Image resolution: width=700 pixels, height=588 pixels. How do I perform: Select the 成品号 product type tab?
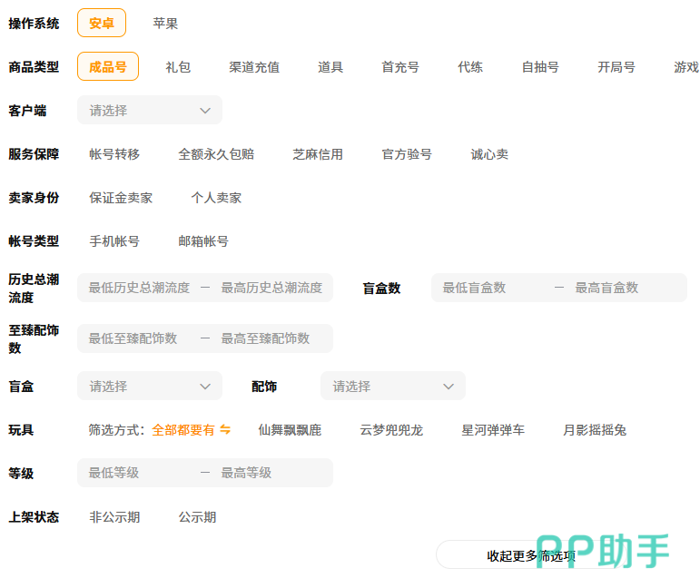click(x=108, y=67)
